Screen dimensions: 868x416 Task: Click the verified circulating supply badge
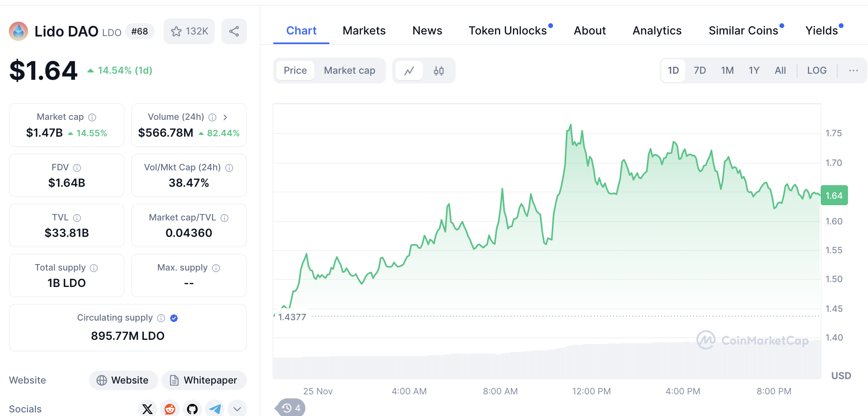(x=174, y=318)
